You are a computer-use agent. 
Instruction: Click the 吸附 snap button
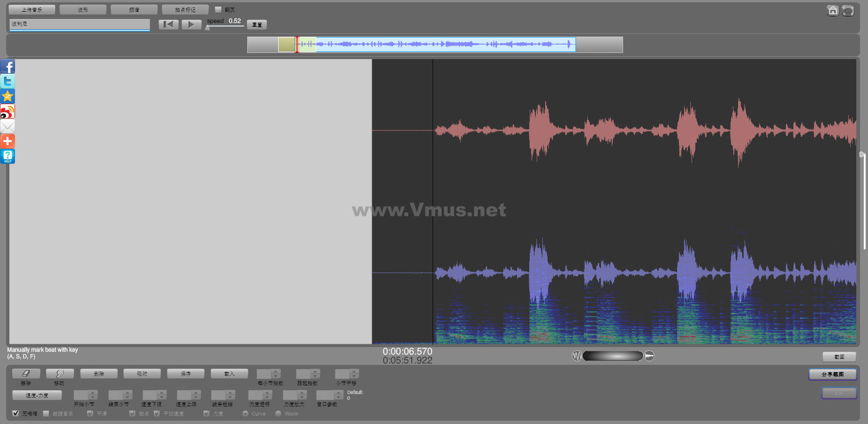142,373
